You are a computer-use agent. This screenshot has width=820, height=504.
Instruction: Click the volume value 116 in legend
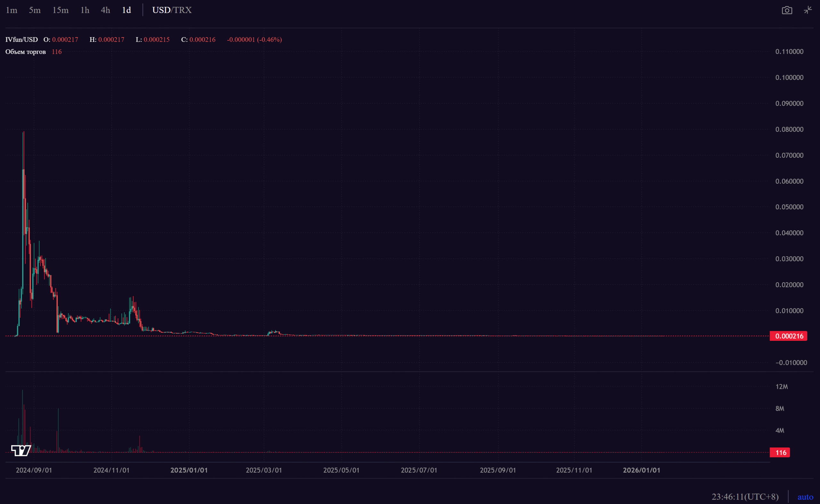point(57,52)
